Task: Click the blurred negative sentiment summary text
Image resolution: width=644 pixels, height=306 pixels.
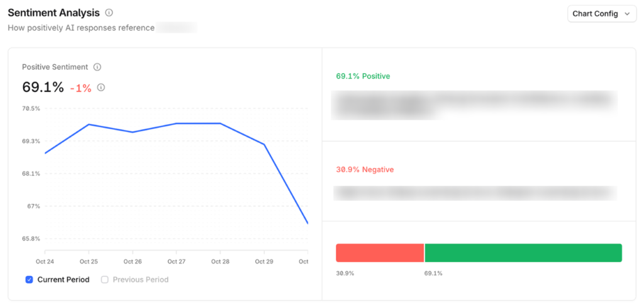Action: 475,193
